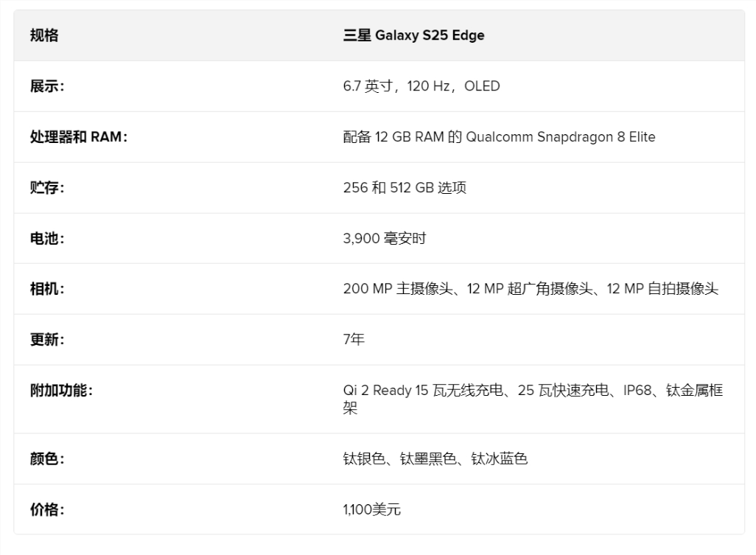The height and width of the screenshot is (555, 756).
Task: Select the 贮存 row label
Action: click(x=47, y=188)
